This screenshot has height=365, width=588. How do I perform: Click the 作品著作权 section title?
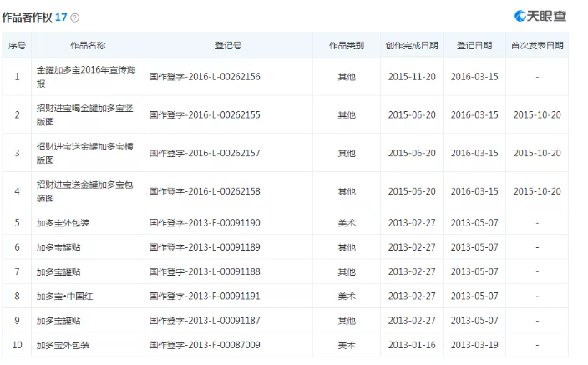(27, 18)
